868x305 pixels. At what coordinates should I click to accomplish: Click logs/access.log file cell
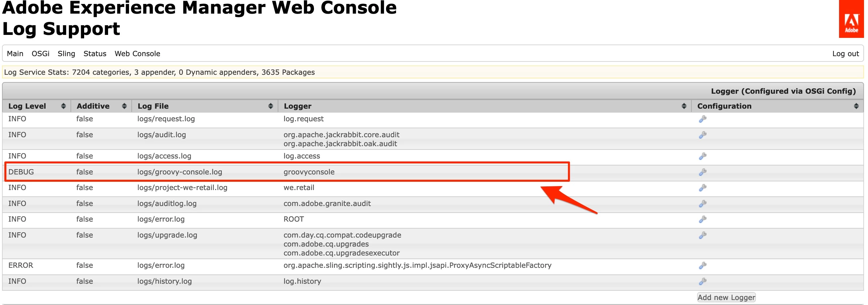coord(164,156)
